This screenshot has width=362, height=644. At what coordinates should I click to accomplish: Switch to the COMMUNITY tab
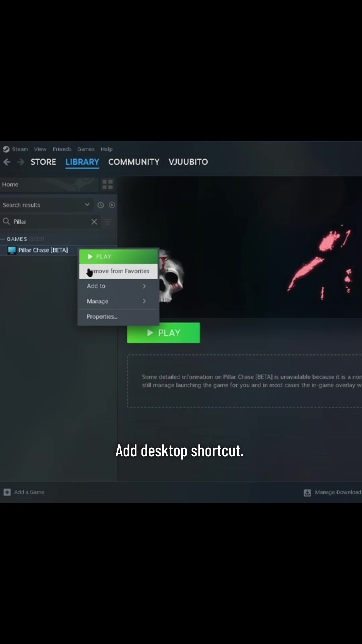[x=134, y=162]
